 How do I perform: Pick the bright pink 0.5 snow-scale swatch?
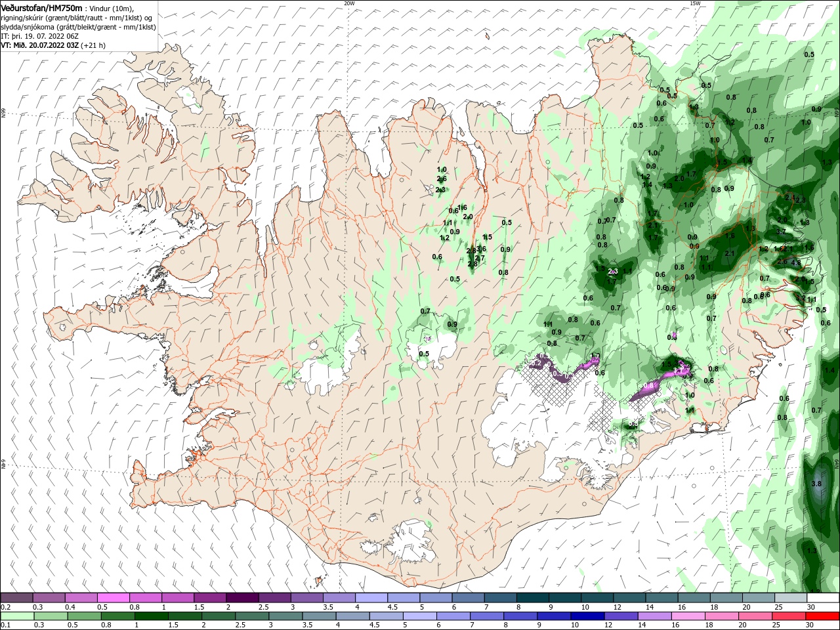click(x=113, y=598)
